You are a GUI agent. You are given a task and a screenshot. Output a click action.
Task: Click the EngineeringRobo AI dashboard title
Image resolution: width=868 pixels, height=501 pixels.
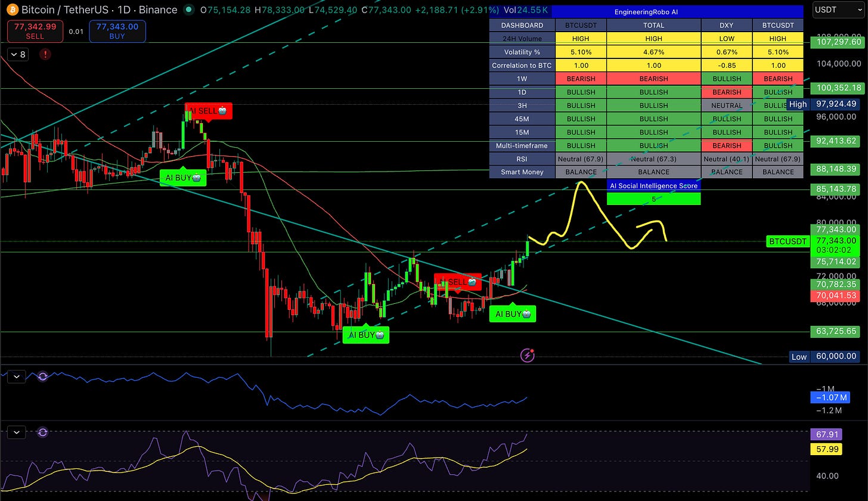[646, 12]
